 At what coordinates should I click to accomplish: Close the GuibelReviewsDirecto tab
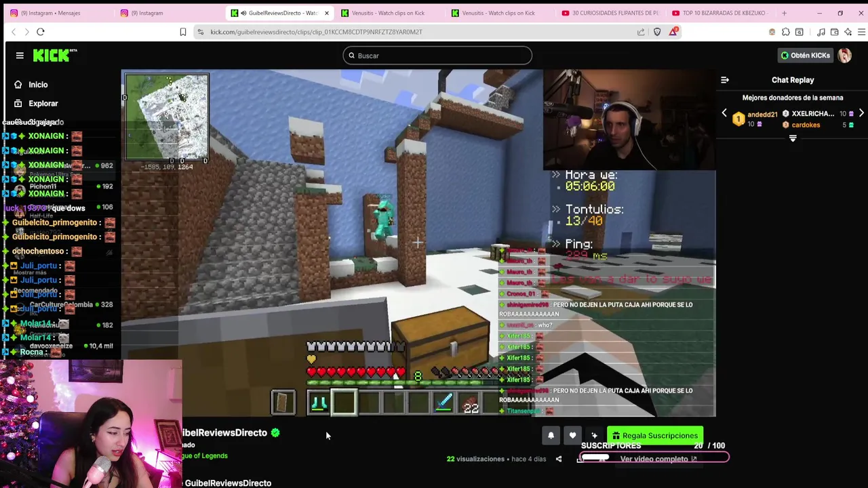(x=327, y=13)
